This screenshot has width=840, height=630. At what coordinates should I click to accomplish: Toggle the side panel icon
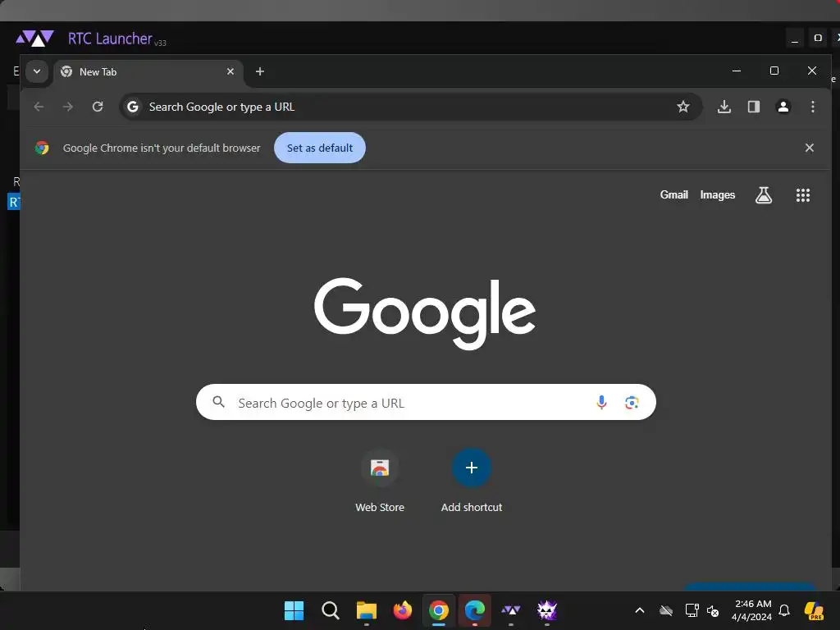(754, 107)
